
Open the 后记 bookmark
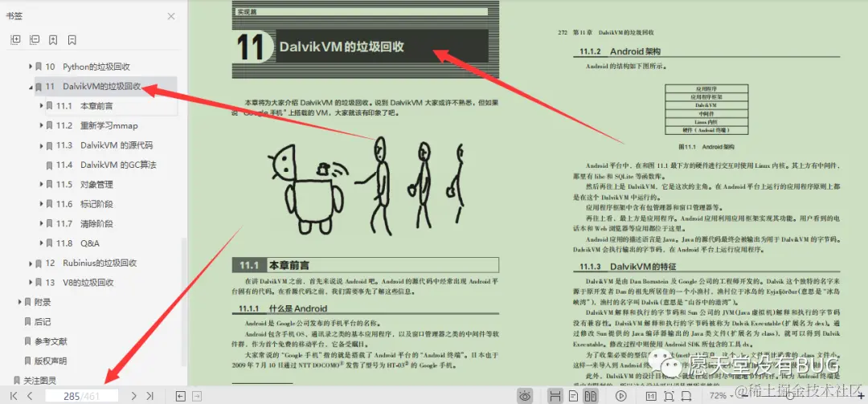pyautogui.click(x=43, y=321)
